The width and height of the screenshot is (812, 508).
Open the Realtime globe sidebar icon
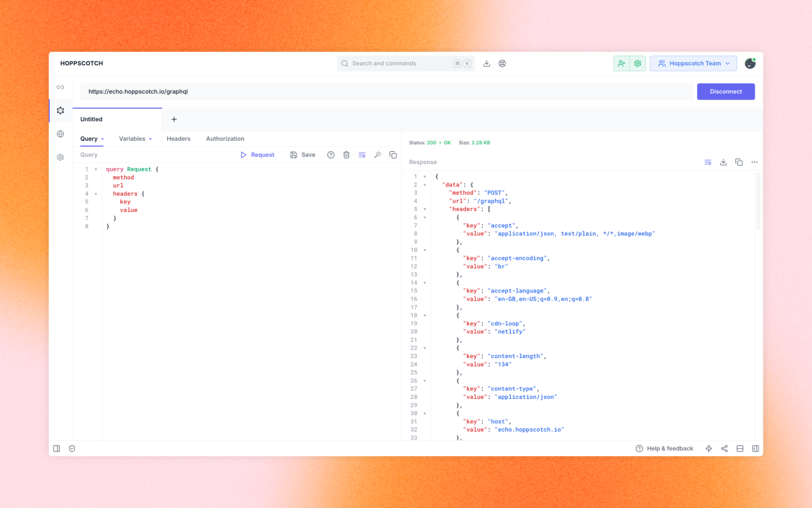click(x=60, y=134)
